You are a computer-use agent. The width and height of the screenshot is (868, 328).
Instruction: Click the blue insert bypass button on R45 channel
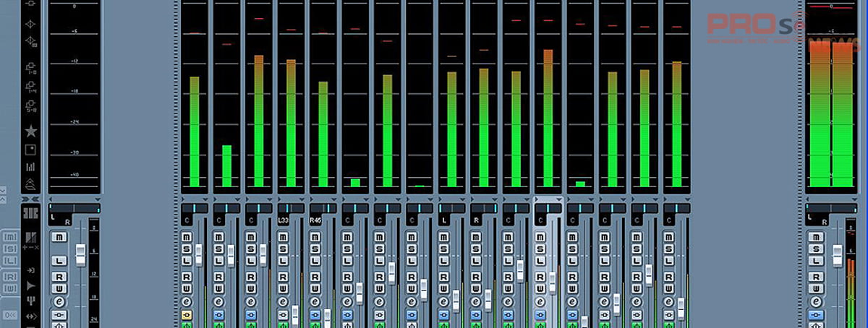point(315,315)
